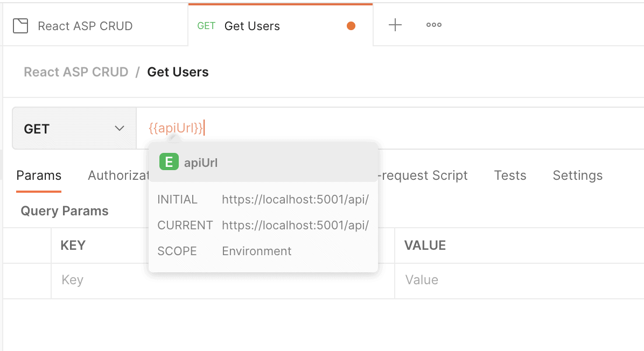This screenshot has height=351, width=644.
Task: Open the Authorization tab
Action: point(118,175)
